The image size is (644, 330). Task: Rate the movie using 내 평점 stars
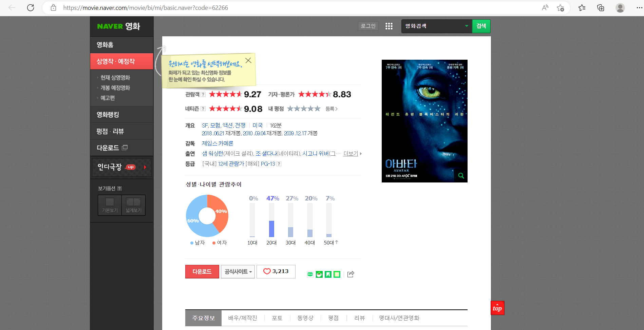(304, 109)
